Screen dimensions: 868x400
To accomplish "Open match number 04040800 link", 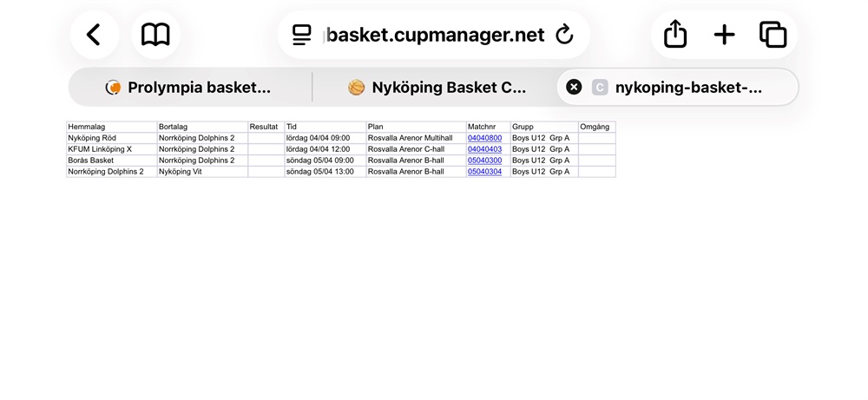I will (484, 138).
